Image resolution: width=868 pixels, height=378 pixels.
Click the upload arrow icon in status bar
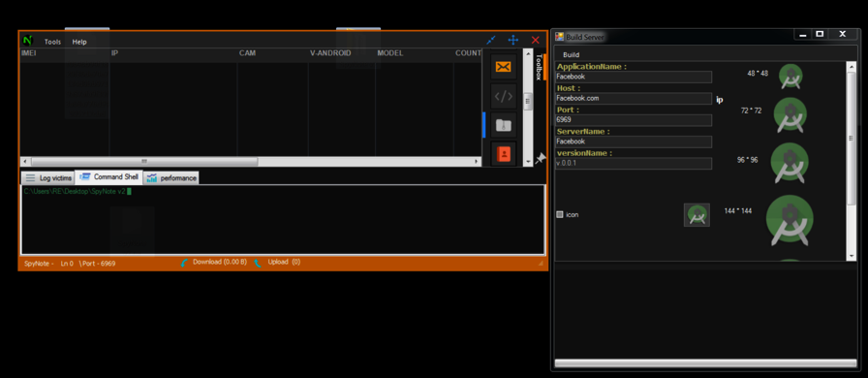pyautogui.click(x=258, y=263)
